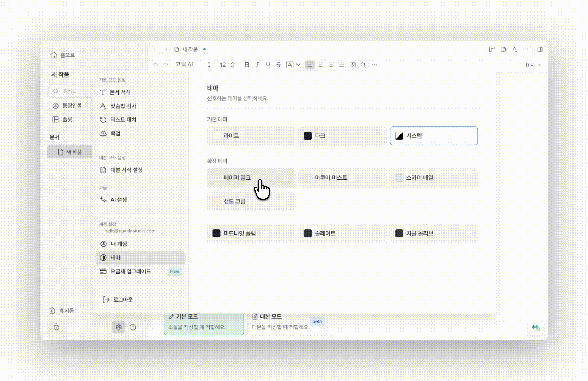Apply italic formatting from the toolbar
The width and height of the screenshot is (588, 381).
(x=257, y=65)
